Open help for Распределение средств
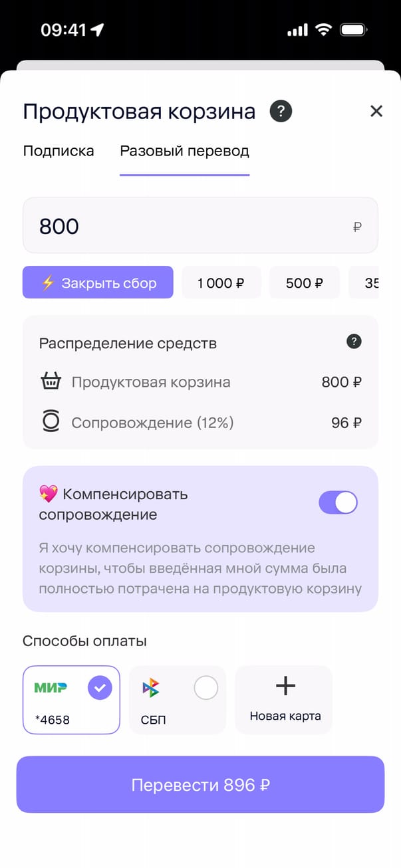Screen dimensions: 401x868 354,342
